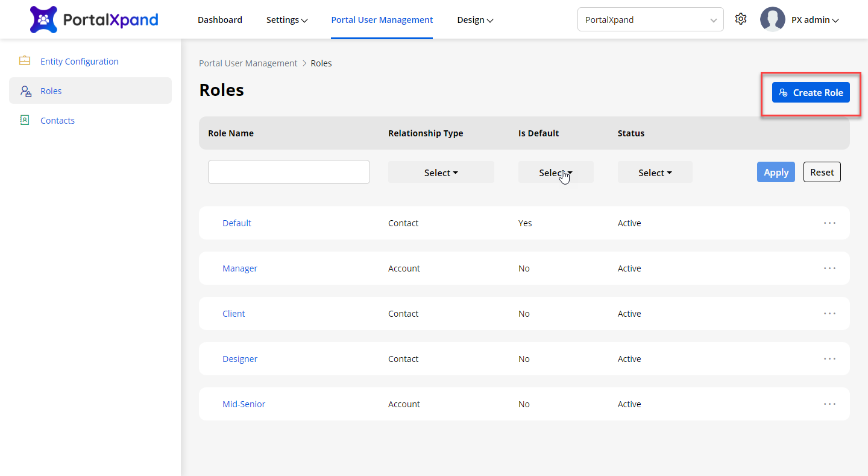Focus the Role Name filter input
868x476 pixels.
289,172
